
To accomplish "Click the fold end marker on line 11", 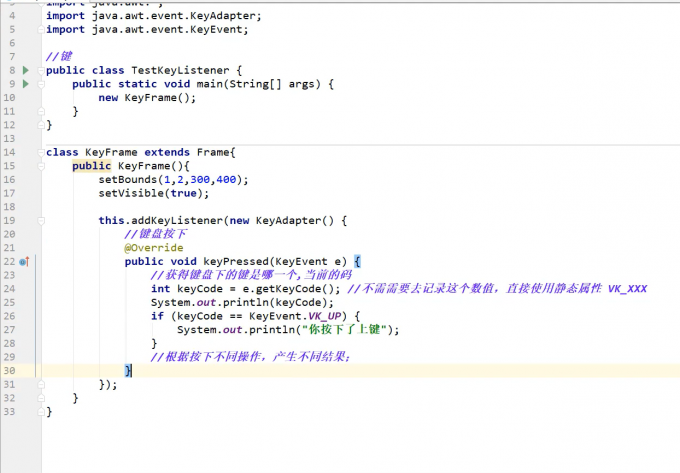I will [x=40, y=111].
